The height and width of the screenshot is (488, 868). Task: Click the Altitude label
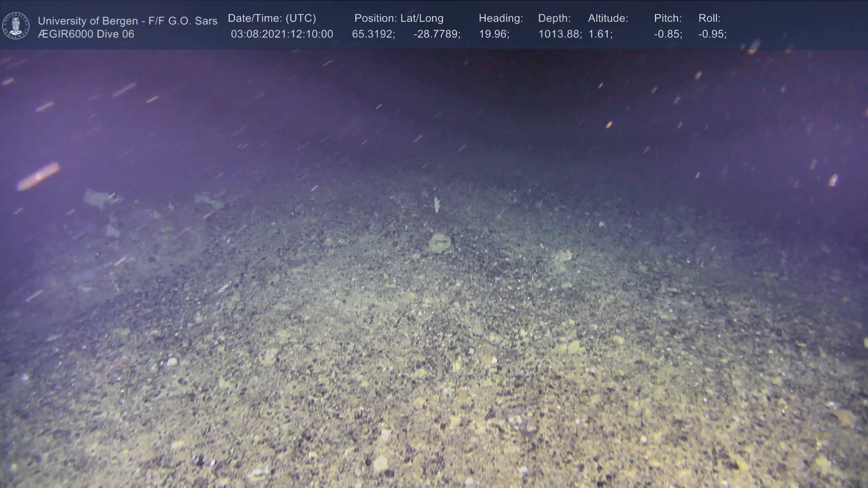click(x=608, y=19)
